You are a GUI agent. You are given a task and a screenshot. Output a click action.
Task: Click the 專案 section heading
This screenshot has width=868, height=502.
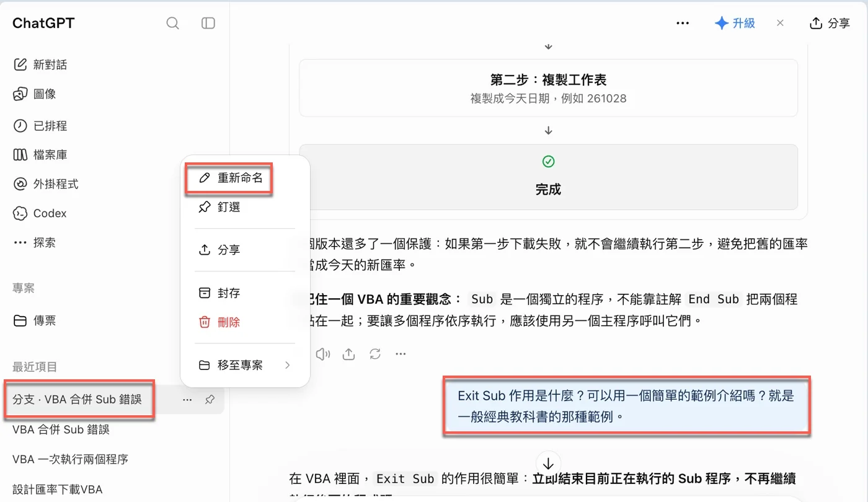coord(24,288)
